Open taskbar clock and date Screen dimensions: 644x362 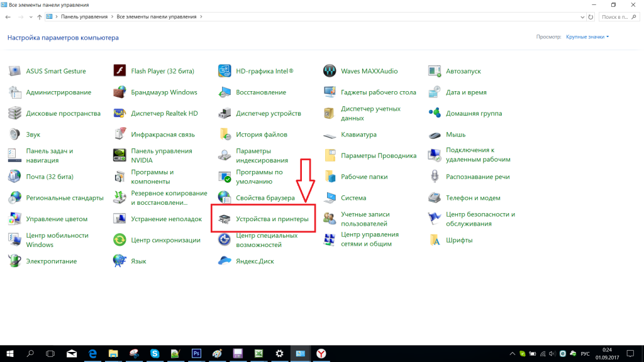pos(607,353)
